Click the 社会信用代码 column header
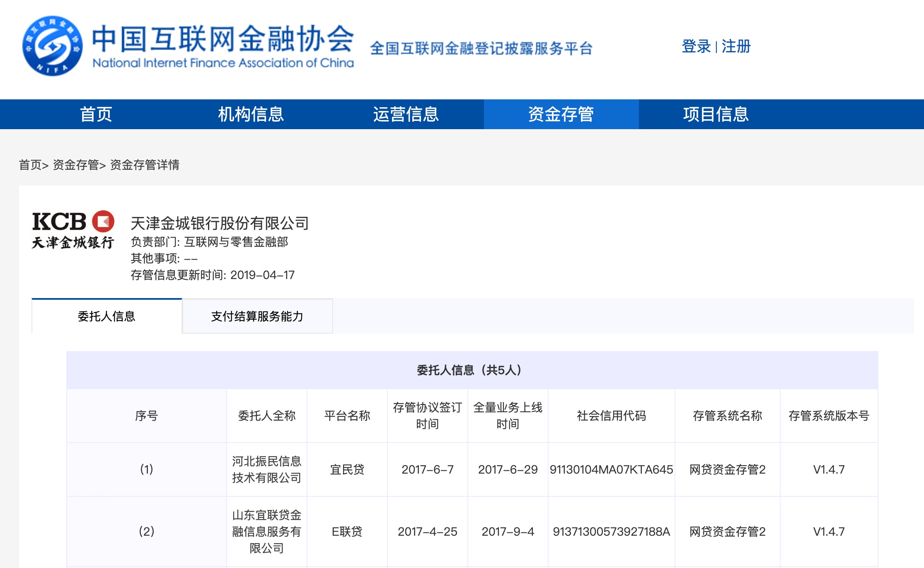 611,416
